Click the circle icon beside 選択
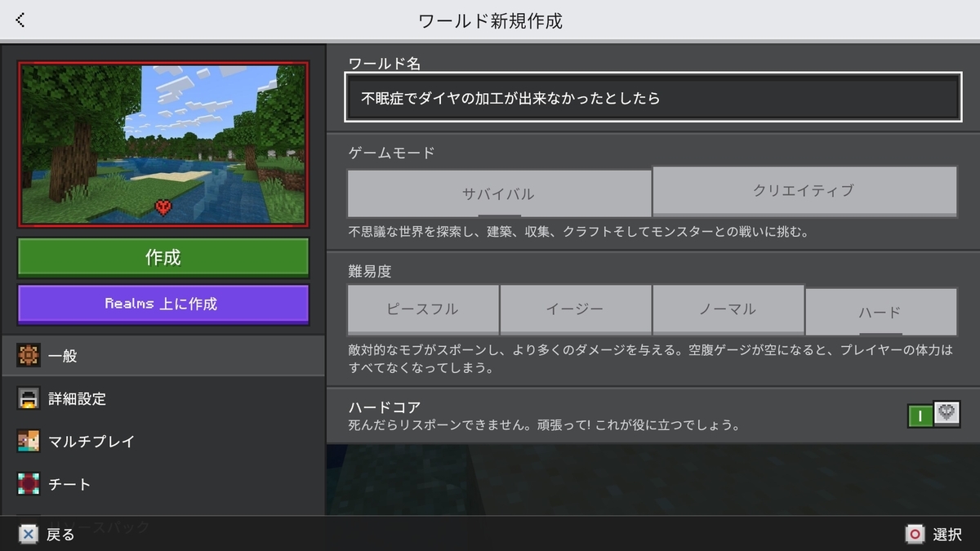Viewport: 980px width, 551px height. point(915,534)
